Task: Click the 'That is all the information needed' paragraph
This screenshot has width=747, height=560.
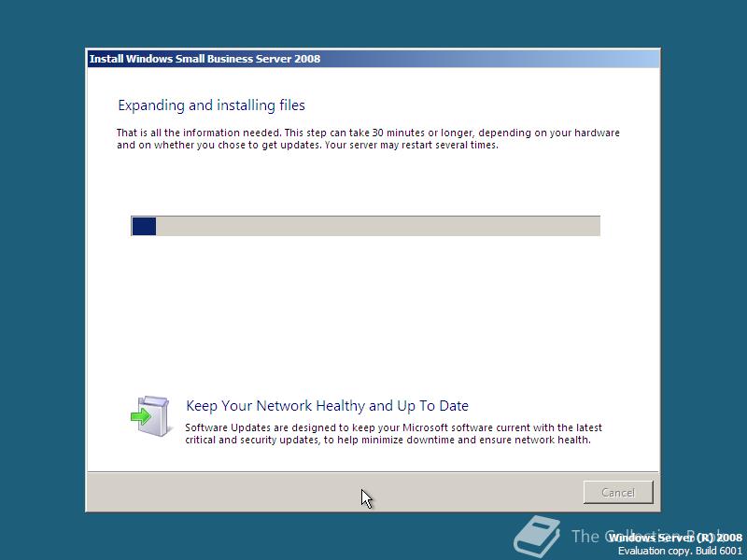Action: tap(368, 138)
